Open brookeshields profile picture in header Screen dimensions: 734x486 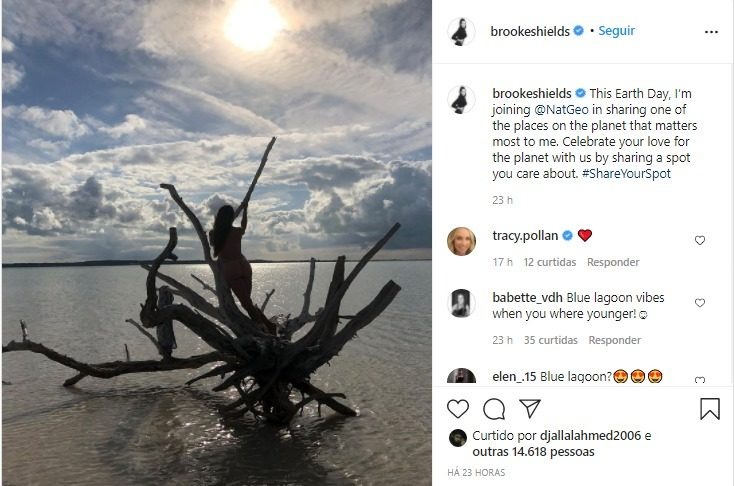[461, 31]
